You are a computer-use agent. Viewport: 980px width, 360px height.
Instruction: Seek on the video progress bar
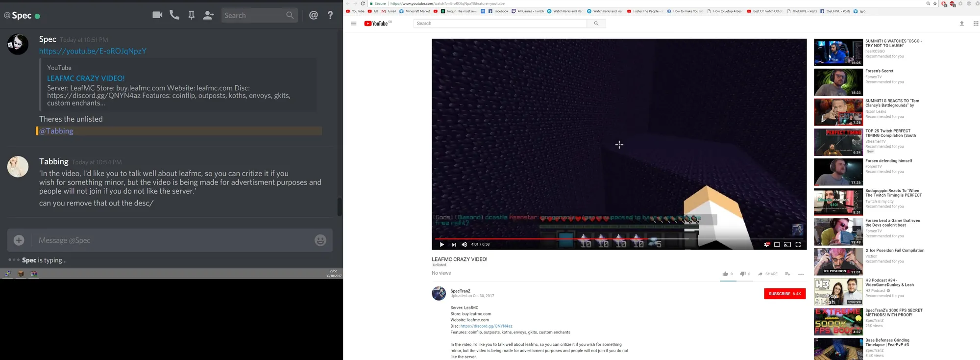point(619,239)
